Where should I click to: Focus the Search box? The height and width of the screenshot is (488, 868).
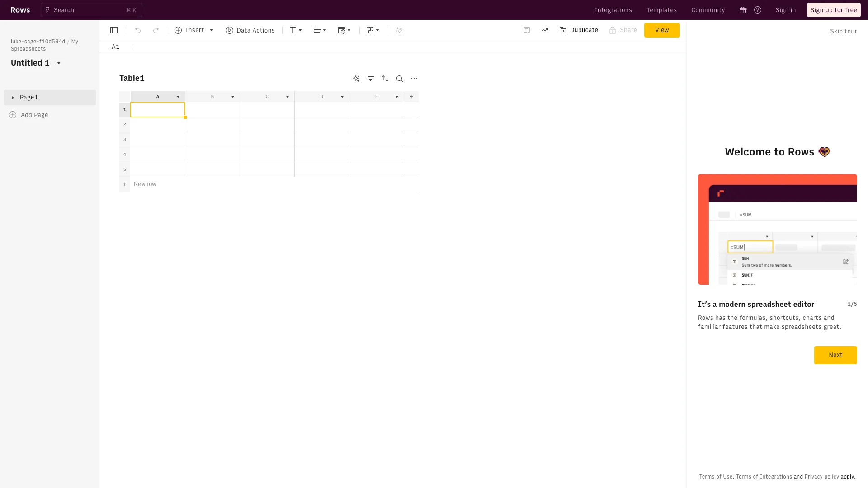(x=91, y=10)
